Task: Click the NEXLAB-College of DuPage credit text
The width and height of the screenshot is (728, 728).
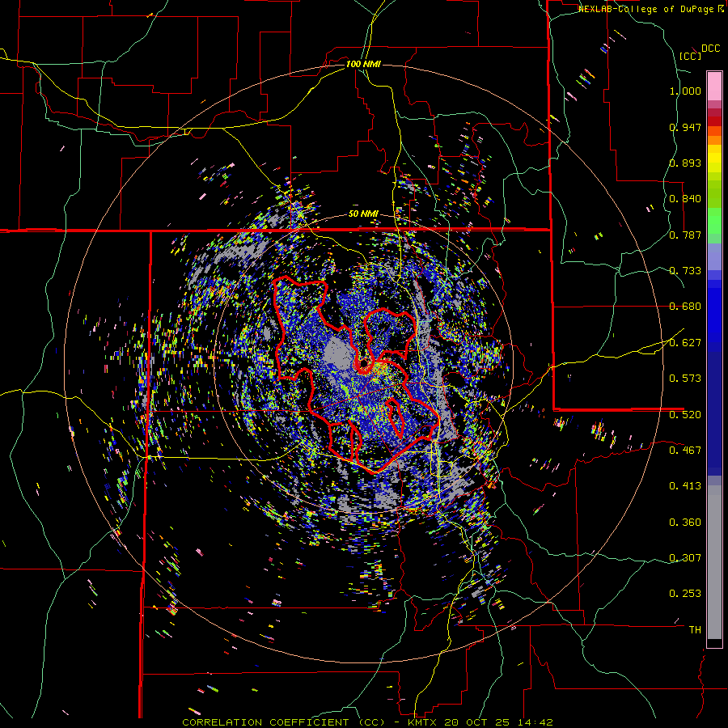Action: point(648,9)
